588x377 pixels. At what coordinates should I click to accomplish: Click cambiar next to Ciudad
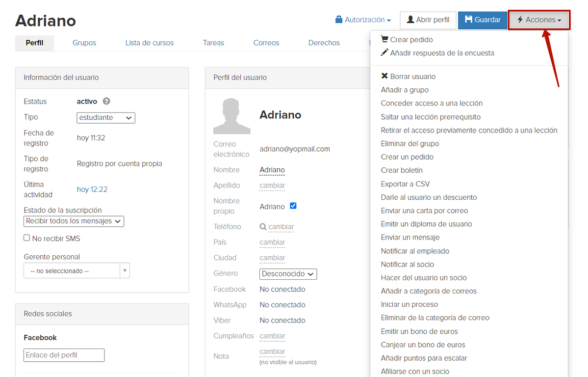(x=272, y=258)
